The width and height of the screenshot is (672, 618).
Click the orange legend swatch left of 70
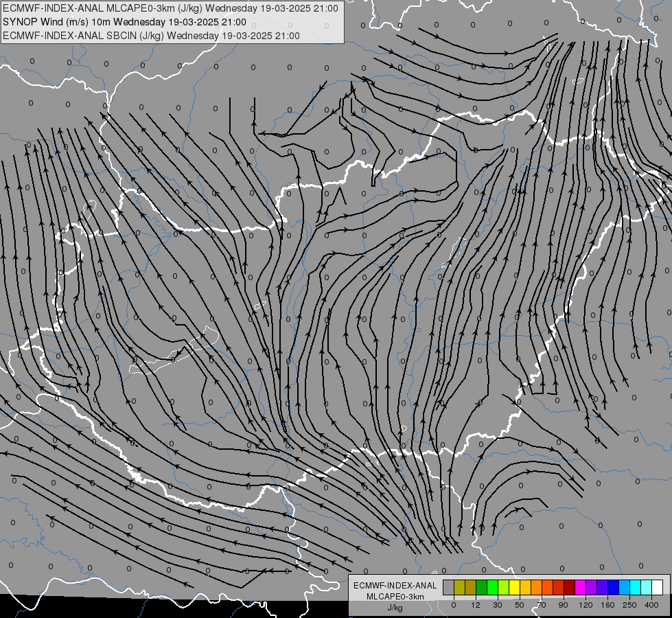537,587
